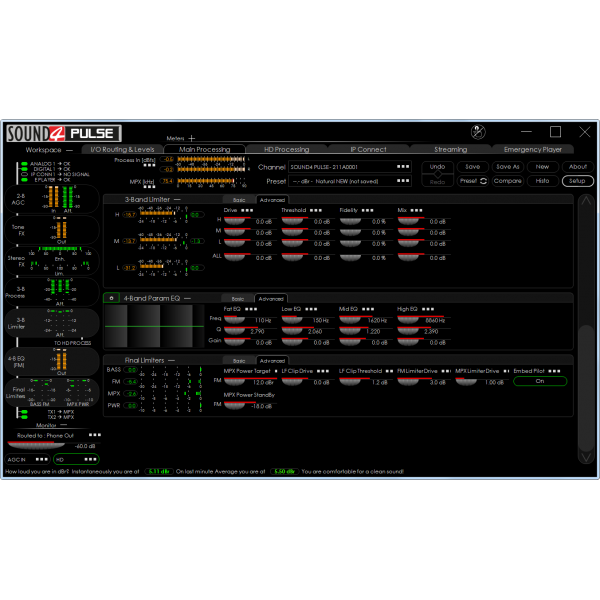Open the Mix three-dots menu

tap(416, 210)
